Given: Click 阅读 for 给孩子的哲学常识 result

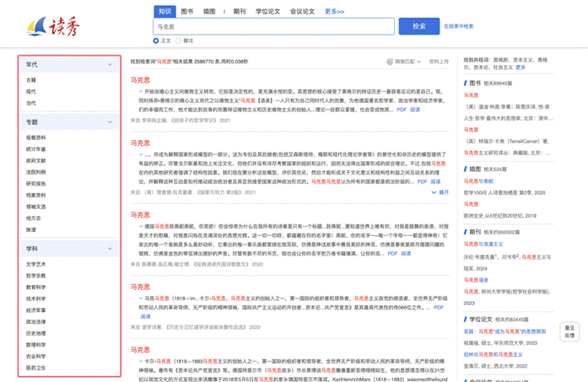Looking at the screenshot, I should (415, 110).
